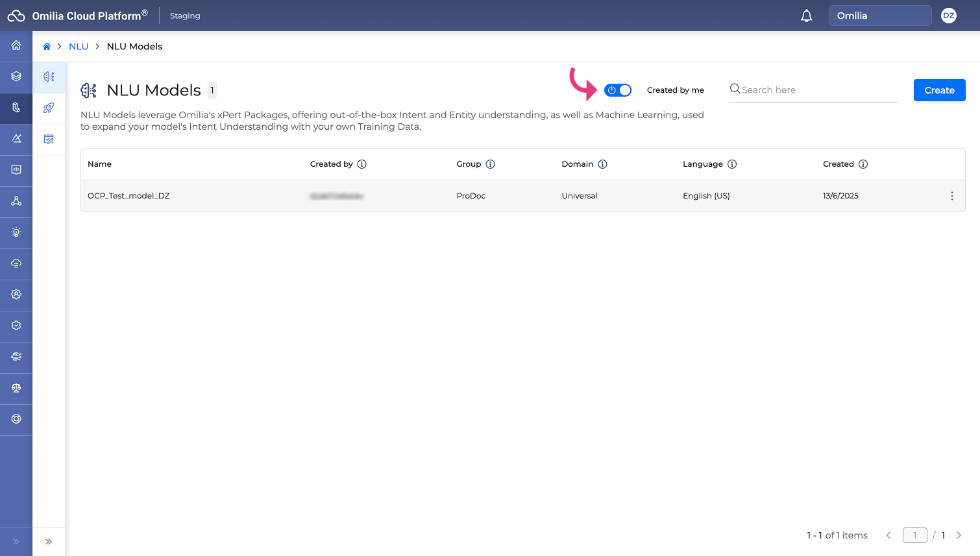Open the DZ user avatar menu
The width and height of the screenshot is (980, 556).
coord(948,16)
